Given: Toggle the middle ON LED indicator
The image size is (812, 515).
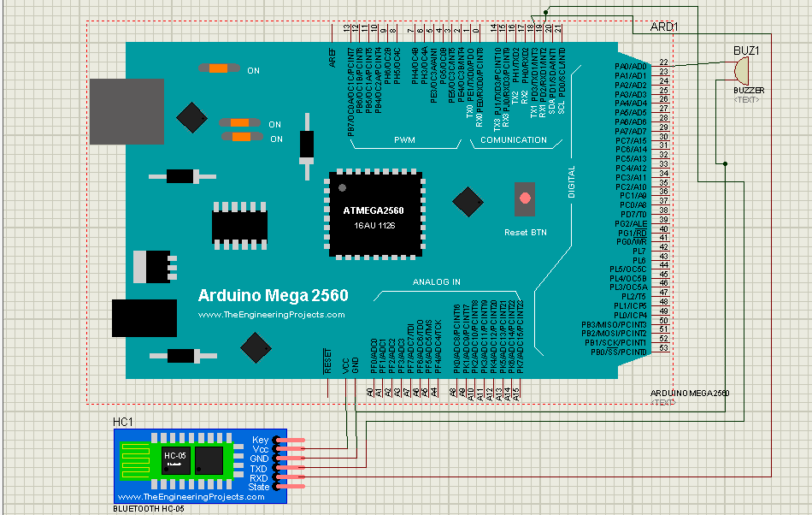Looking at the screenshot, I should click(239, 122).
